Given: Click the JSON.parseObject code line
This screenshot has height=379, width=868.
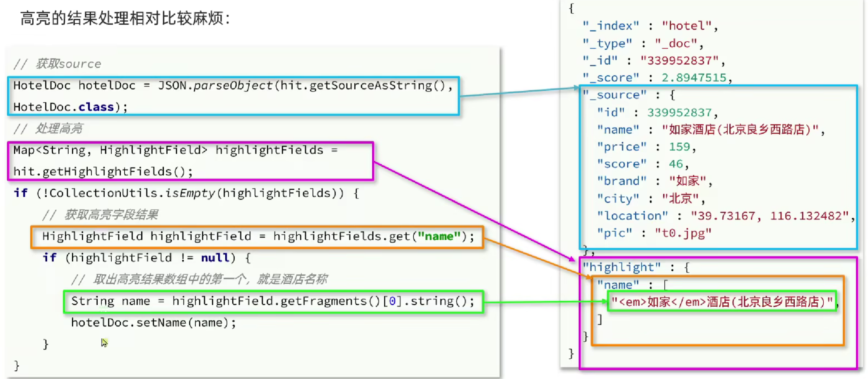Looking at the screenshot, I should pos(233,85).
